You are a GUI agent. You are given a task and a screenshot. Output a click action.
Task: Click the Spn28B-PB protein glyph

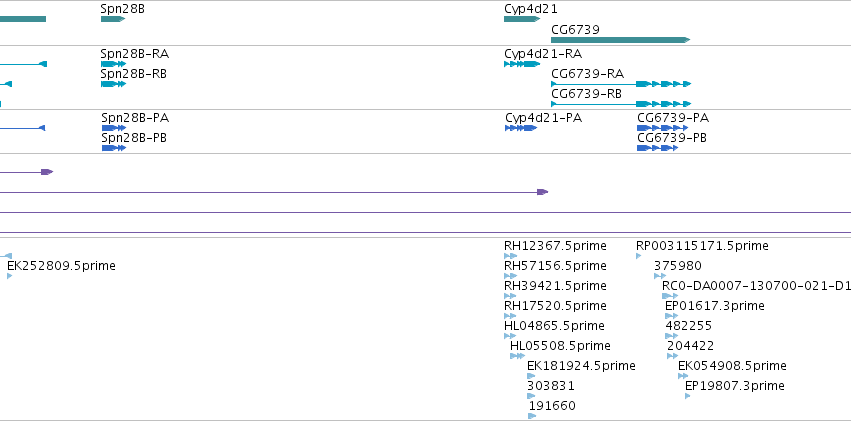113,148
